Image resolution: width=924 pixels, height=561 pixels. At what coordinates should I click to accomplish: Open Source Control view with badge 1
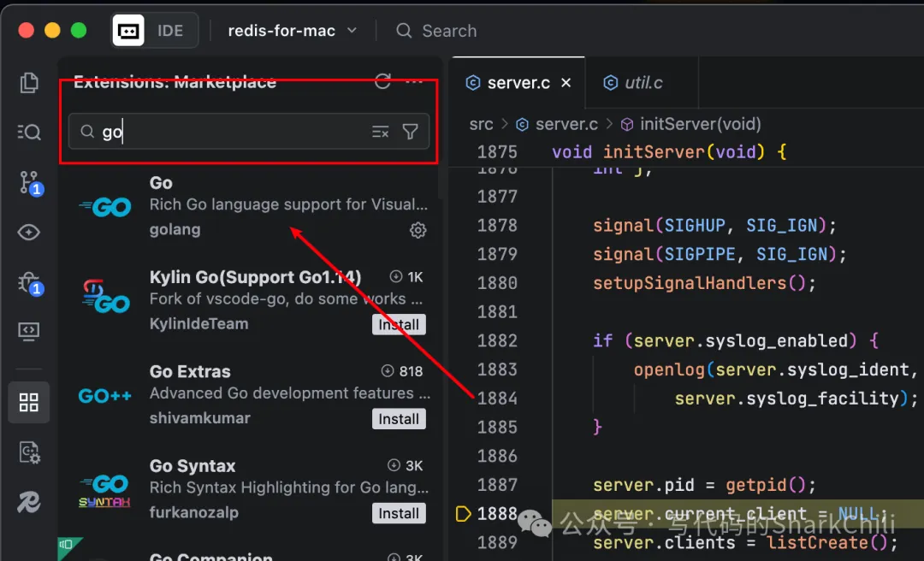(30, 183)
